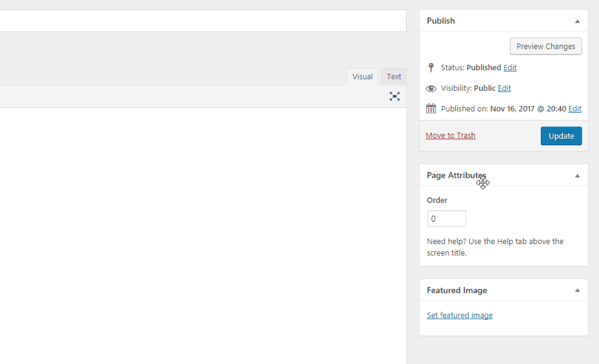599x364 pixels.
Task: Collapse the Publish panel
Action: click(x=577, y=21)
